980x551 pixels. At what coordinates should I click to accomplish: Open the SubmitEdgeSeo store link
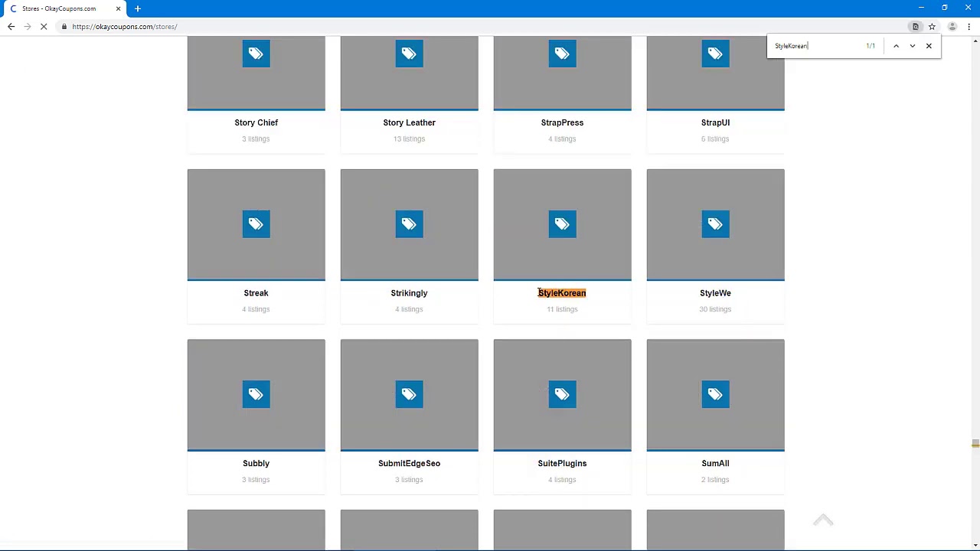coord(409,463)
